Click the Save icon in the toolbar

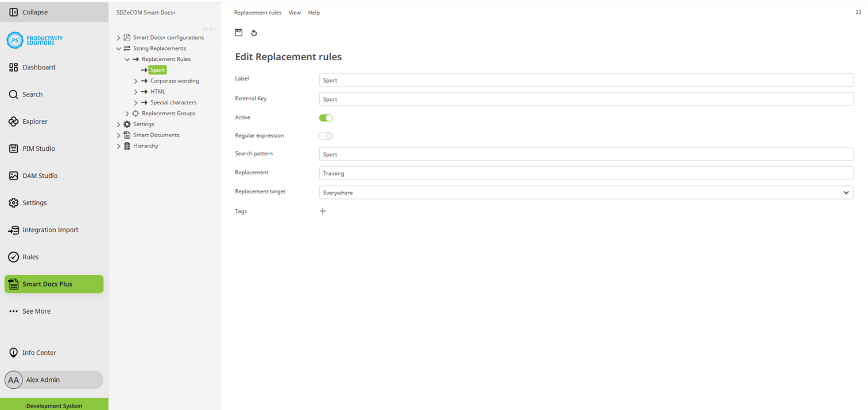239,33
